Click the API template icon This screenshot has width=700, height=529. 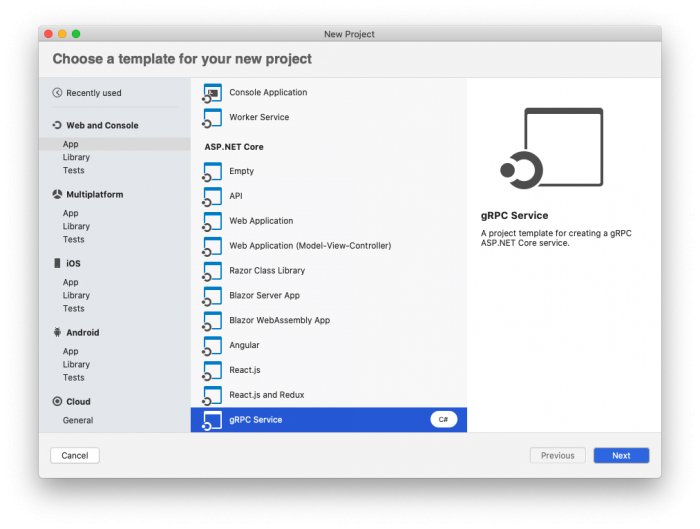pos(212,197)
